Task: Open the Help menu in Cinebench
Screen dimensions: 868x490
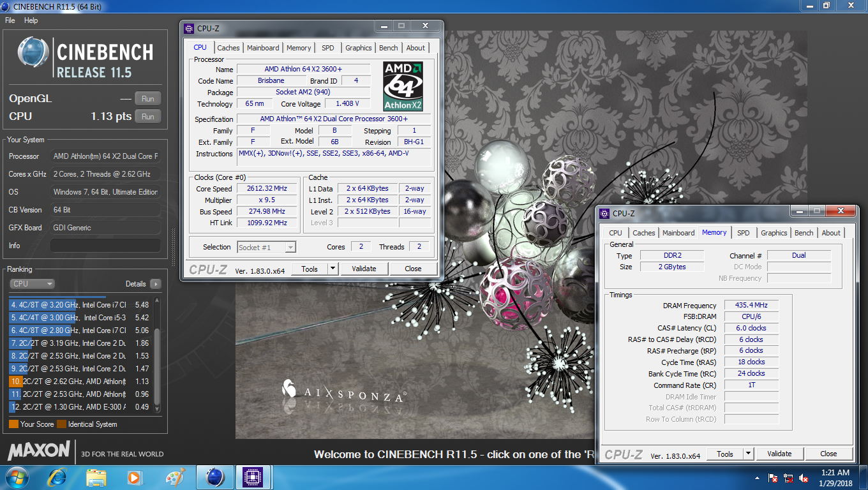Action: pyautogui.click(x=31, y=20)
